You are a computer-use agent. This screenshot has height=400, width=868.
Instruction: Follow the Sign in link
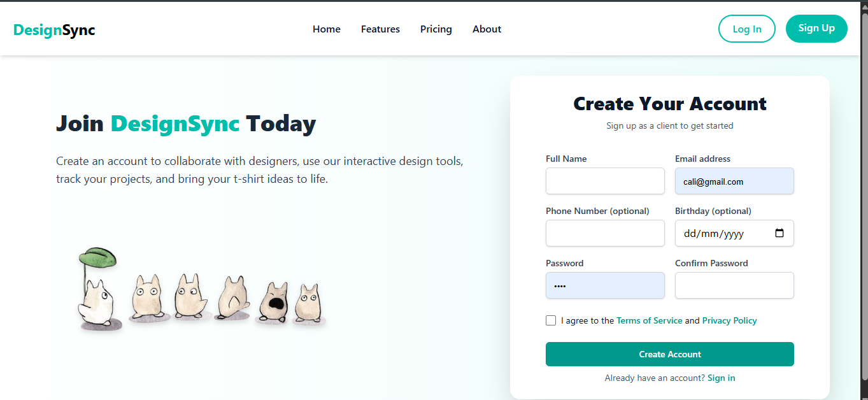coord(721,378)
